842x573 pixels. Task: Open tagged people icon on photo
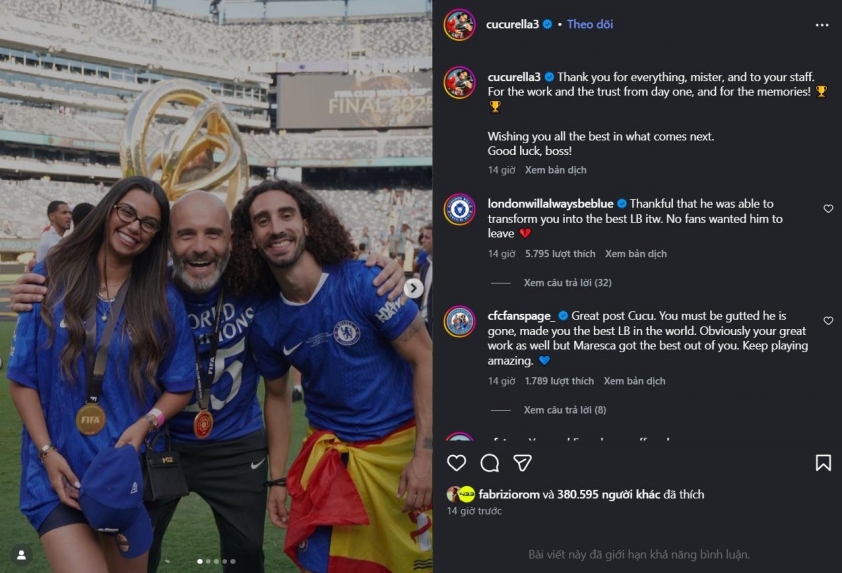20,554
